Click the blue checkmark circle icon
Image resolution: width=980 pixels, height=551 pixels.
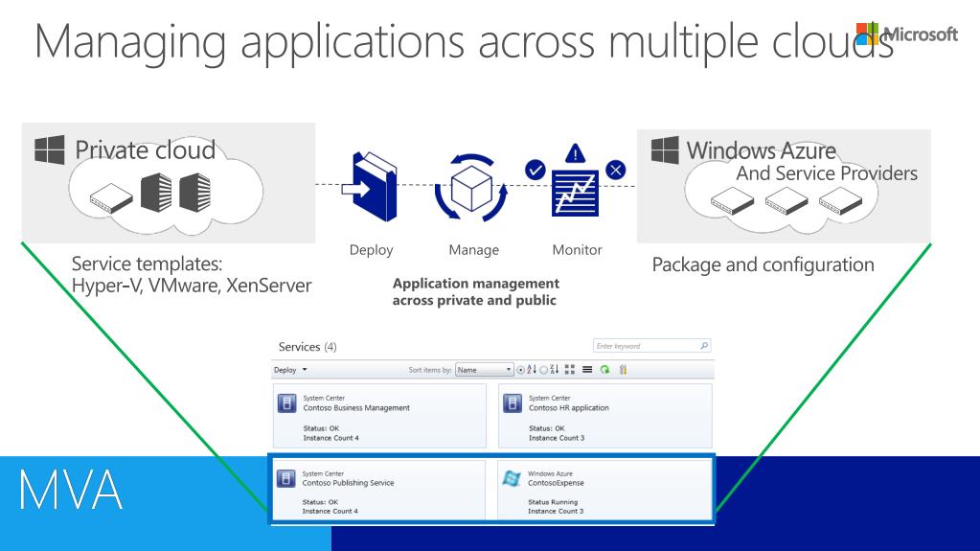click(x=535, y=170)
